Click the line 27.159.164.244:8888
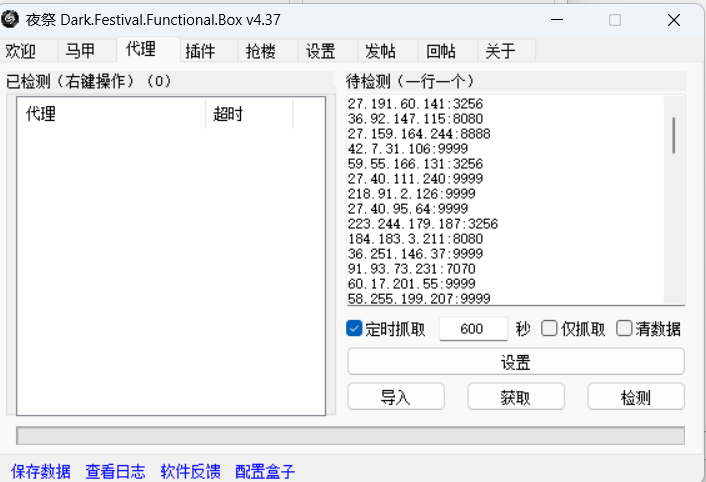706x482 pixels. pos(419,134)
